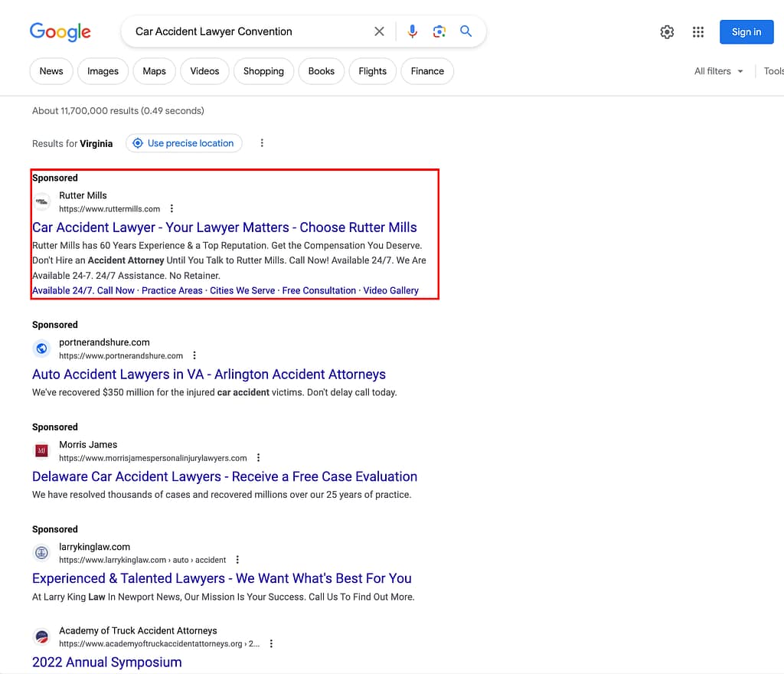Screen dimensions: 784x674
Task: Open the settings gear icon
Action: pyautogui.click(x=667, y=32)
